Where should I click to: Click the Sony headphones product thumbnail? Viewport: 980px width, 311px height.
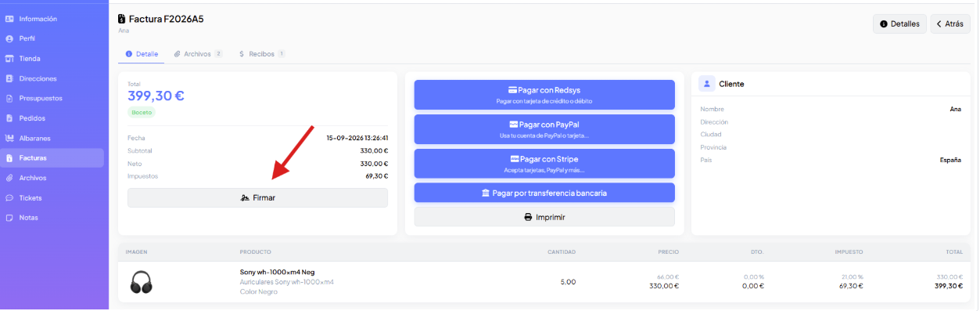(x=141, y=282)
